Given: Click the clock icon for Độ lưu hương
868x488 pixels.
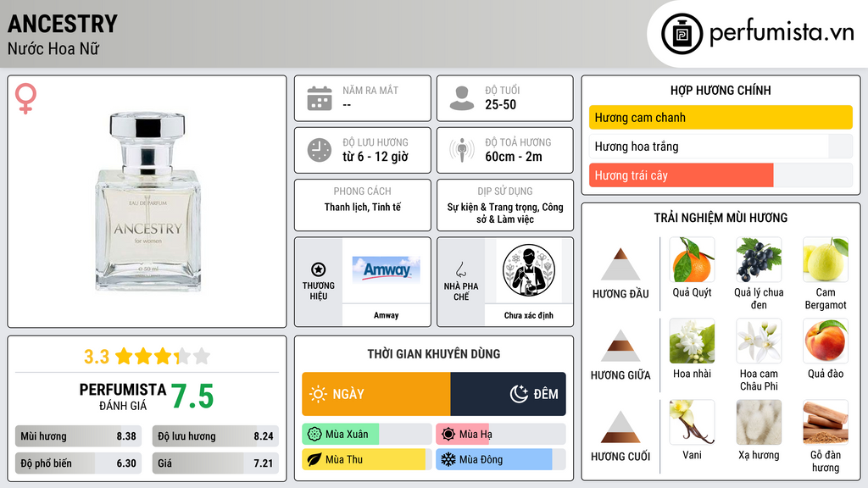Looking at the screenshot, I should tap(320, 150).
